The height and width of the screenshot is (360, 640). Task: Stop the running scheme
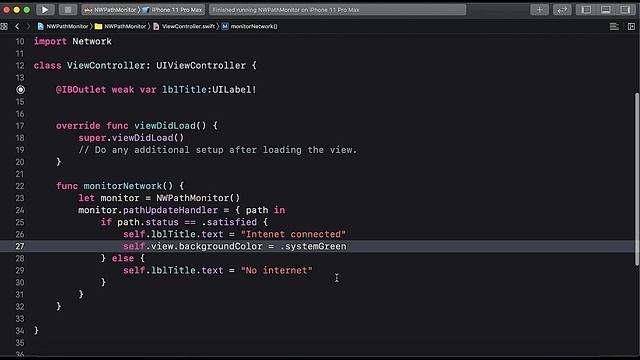coord(68,10)
